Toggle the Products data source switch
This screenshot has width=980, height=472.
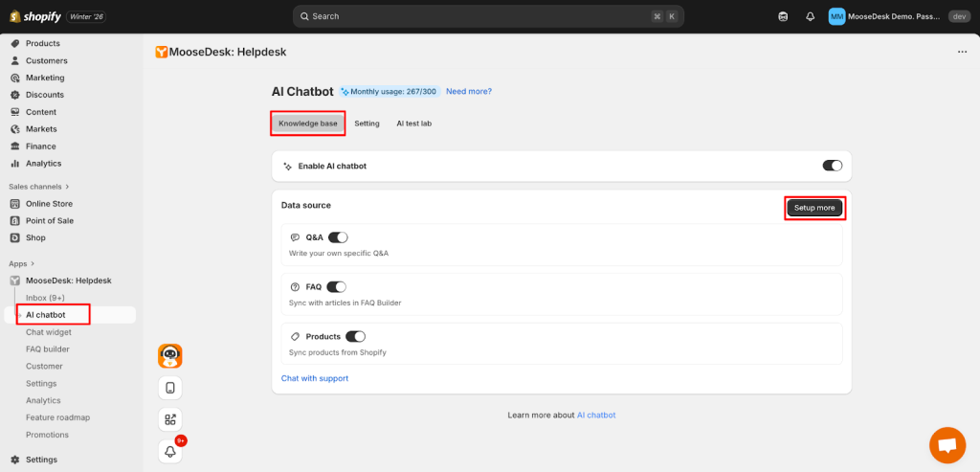(x=355, y=336)
